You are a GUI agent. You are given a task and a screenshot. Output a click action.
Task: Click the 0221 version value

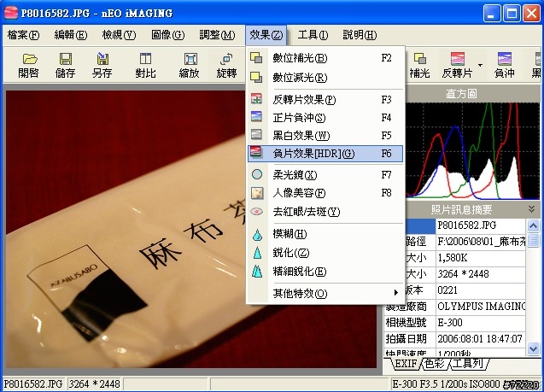[480, 290]
